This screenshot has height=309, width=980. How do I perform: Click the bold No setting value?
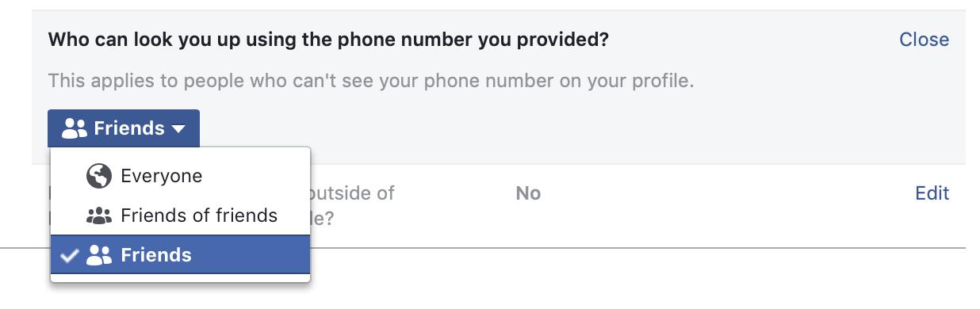[528, 193]
